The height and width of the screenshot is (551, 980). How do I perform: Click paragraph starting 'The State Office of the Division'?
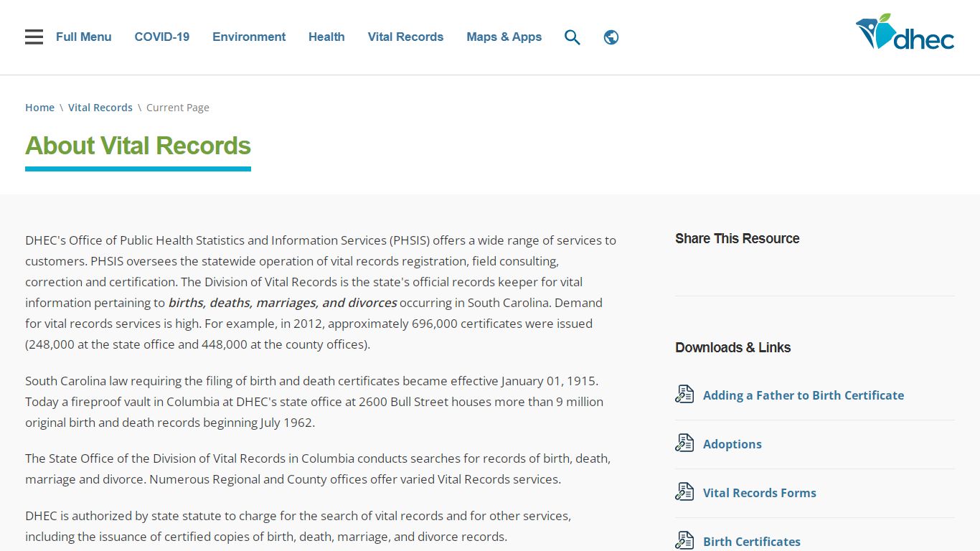318,468
